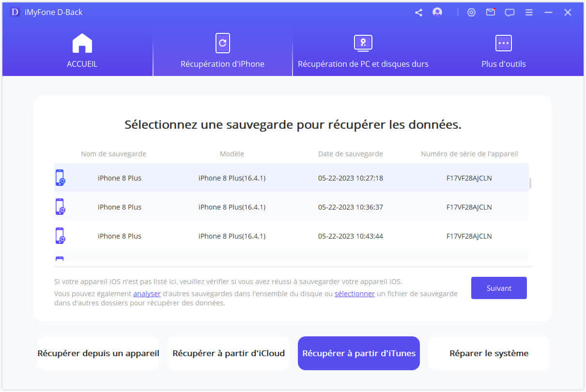Screen dimensions: 586x392
Task: Open the settings gear icon
Action: tap(471, 12)
